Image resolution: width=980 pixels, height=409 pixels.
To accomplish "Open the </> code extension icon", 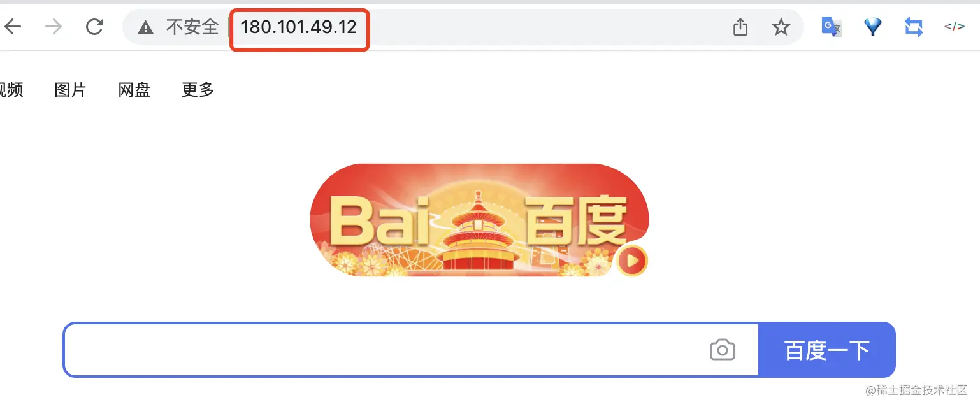I will pos(954,27).
